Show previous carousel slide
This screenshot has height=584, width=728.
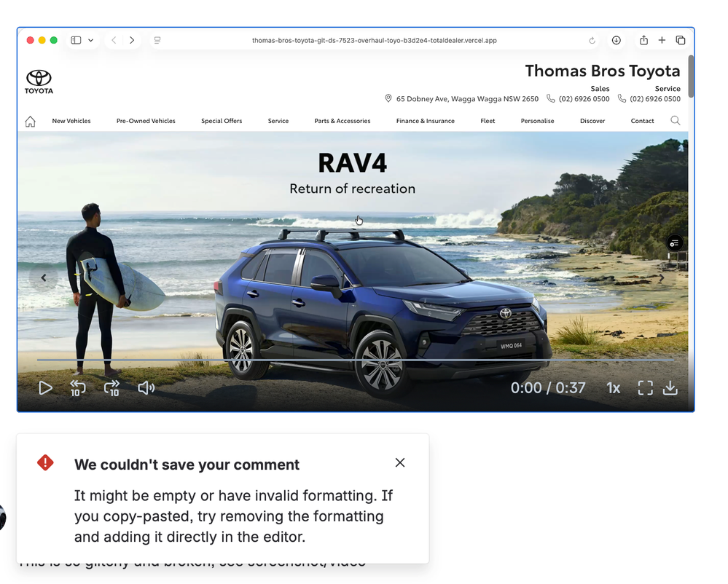pyautogui.click(x=44, y=278)
